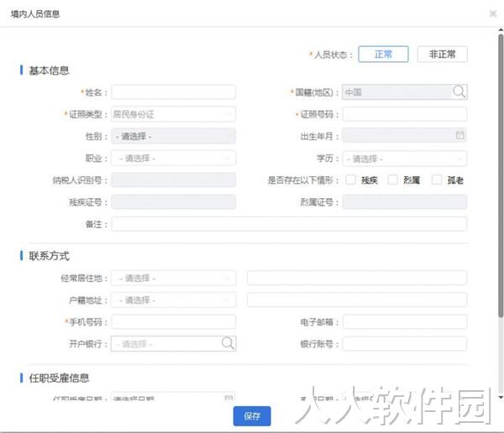The image size is (504, 433).
Task: Click the 户籍地址 detailed address field
Action: 357,300
